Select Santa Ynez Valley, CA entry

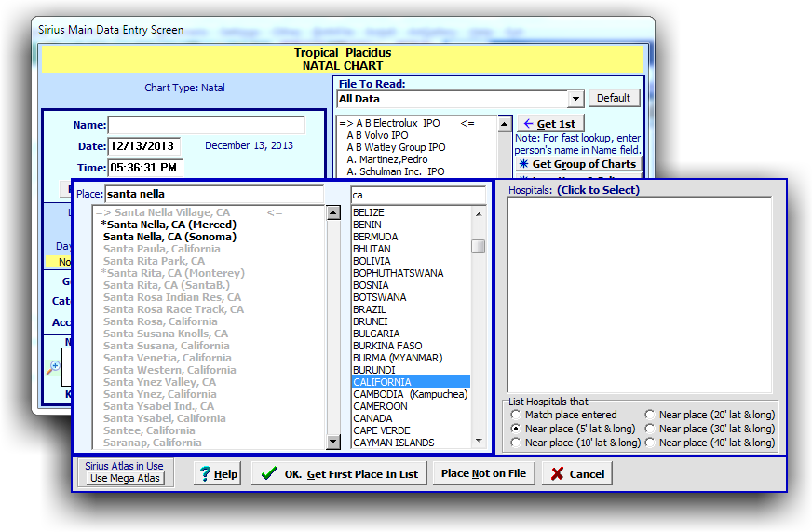[159, 382]
